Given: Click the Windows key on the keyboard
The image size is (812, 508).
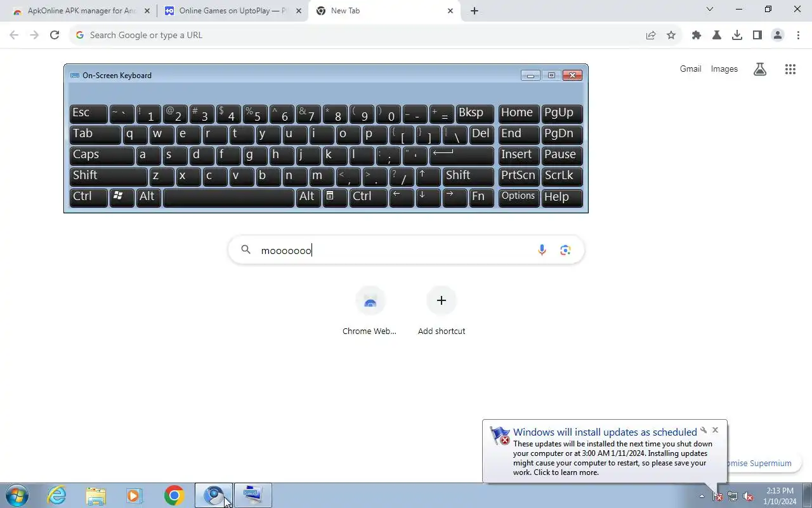Looking at the screenshot, I should pyautogui.click(x=121, y=197).
